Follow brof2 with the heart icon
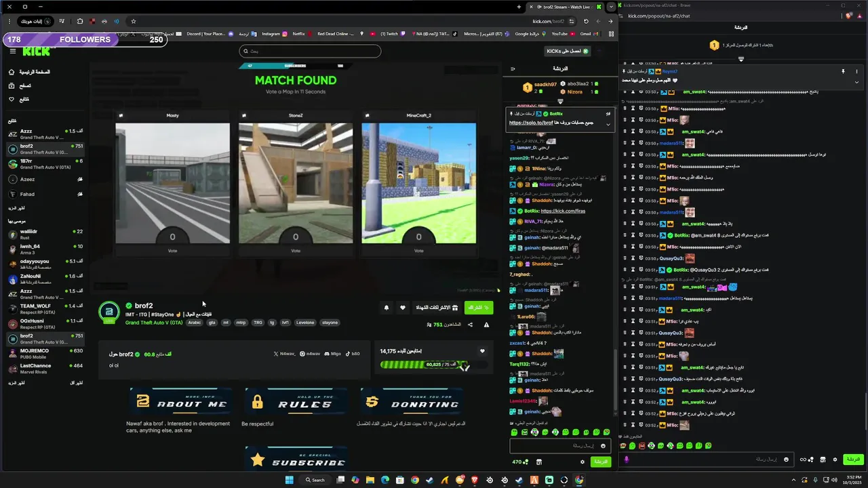Screen dimensions: 868x488 [402, 308]
